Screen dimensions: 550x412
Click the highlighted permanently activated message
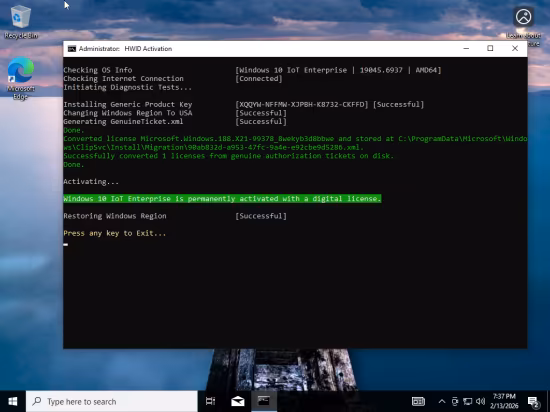(x=222, y=199)
